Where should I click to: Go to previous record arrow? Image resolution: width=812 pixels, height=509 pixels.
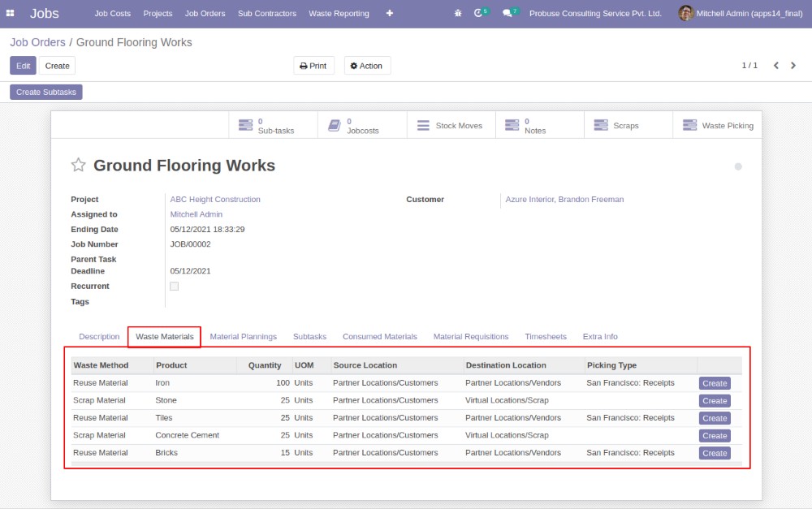pyautogui.click(x=776, y=66)
